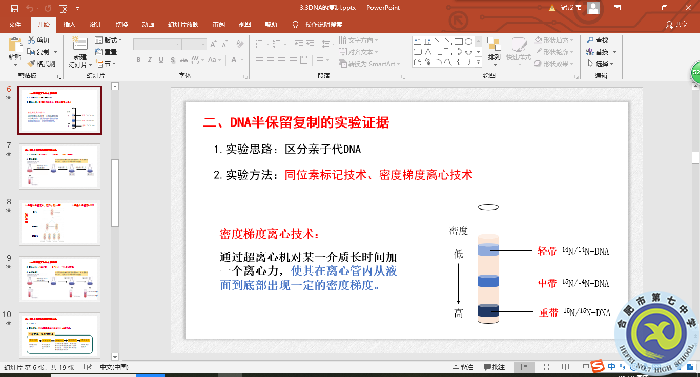Open Comments (批注) in status bar
Image resolution: width=700 pixels, height=377 pixels.
pyautogui.click(x=495, y=367)
